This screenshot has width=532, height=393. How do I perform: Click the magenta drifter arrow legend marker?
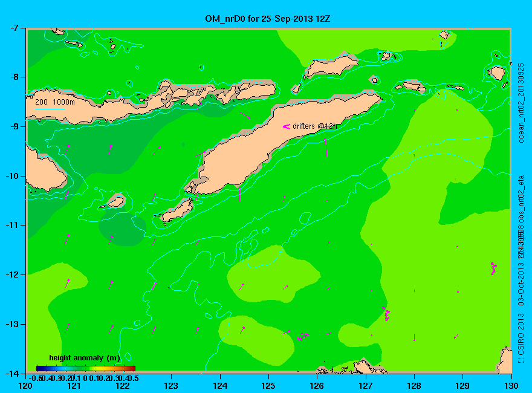point(287,126)
